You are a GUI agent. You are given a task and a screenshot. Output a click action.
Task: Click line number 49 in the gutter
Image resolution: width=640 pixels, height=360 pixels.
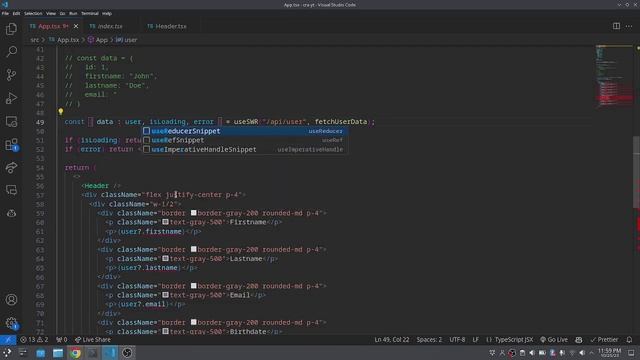pyautogui.click(x=40, y=122)
